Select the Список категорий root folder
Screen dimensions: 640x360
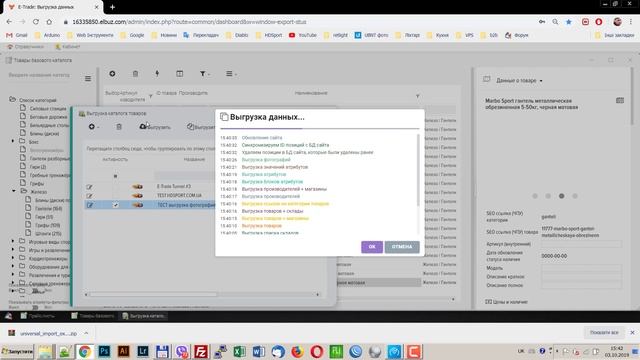[x=38, y=100]
